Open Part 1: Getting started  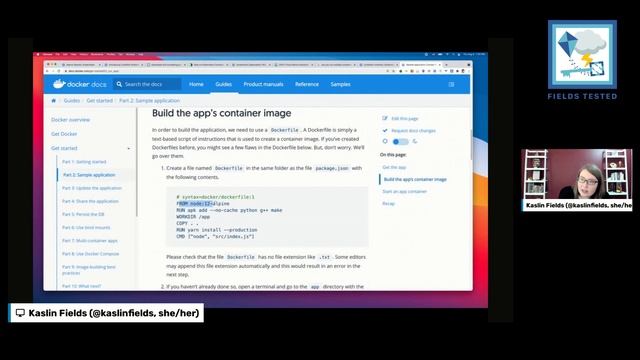(84, 162)
